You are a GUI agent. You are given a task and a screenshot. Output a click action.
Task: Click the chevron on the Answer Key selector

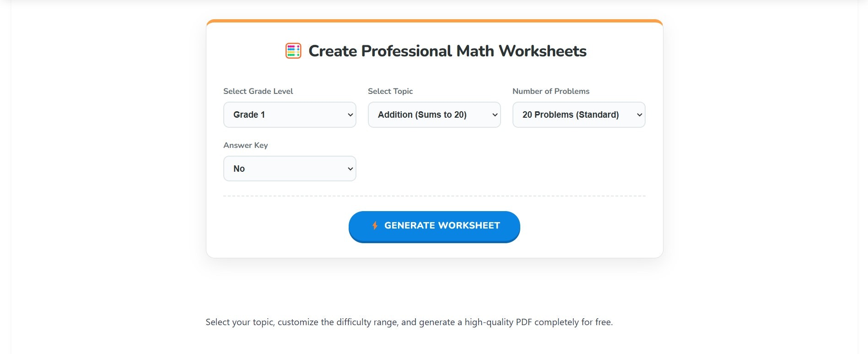point(350,168)
